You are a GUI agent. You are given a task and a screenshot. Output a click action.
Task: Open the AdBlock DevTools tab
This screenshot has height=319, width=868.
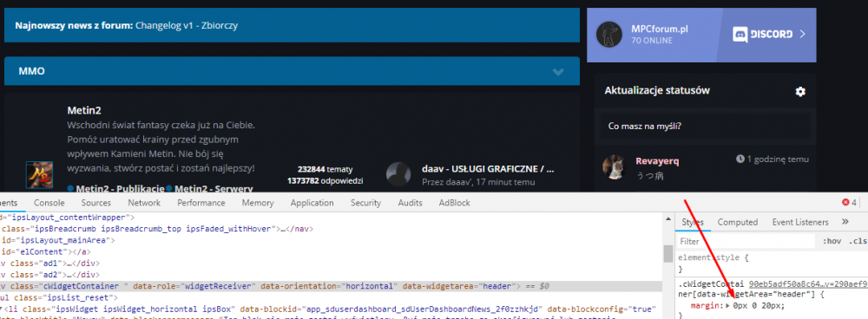[455, 203]
